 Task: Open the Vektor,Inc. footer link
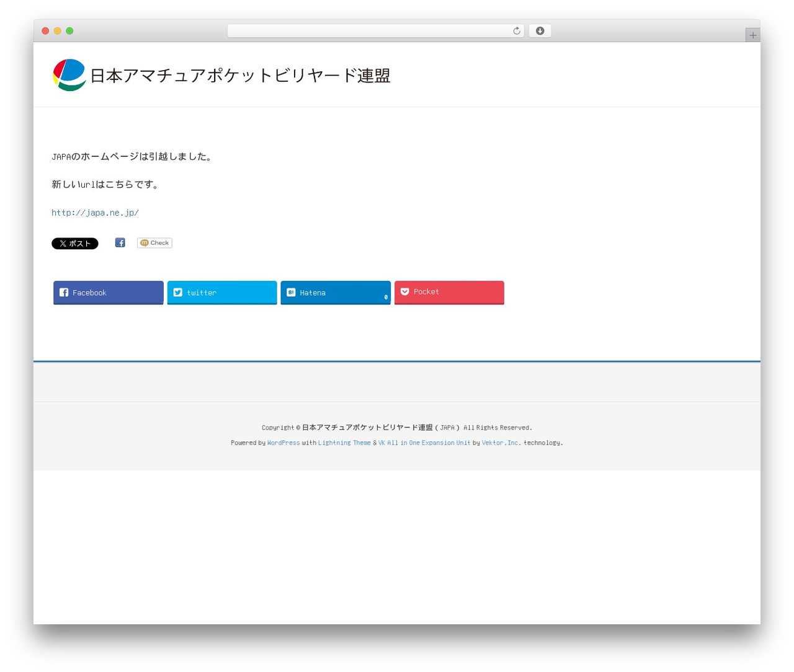coord(501,443)
